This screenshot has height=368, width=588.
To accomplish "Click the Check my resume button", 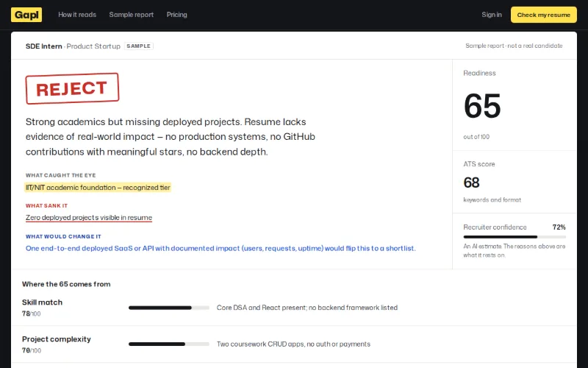I will 543,15.
